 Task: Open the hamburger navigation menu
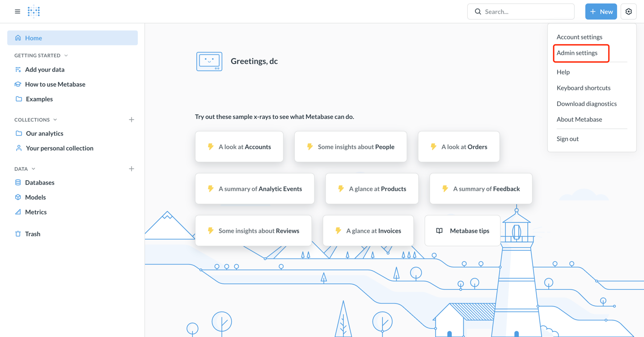click(x=17, y=11)
